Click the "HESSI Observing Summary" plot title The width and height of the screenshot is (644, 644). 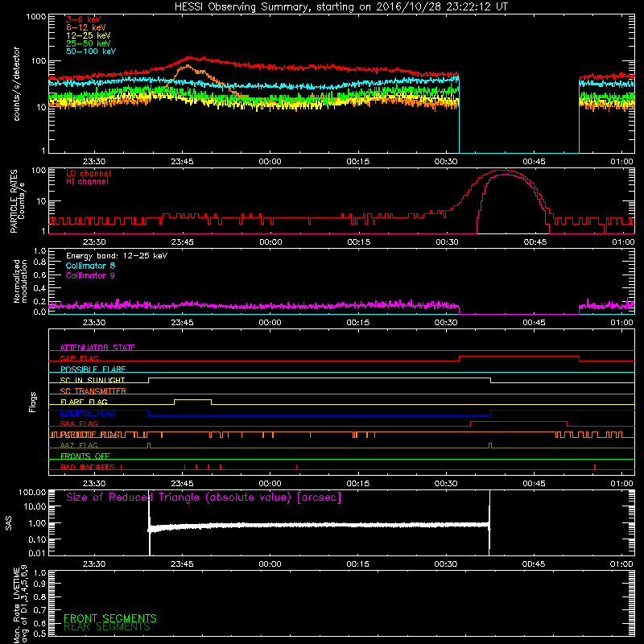[x=341, y=6]
